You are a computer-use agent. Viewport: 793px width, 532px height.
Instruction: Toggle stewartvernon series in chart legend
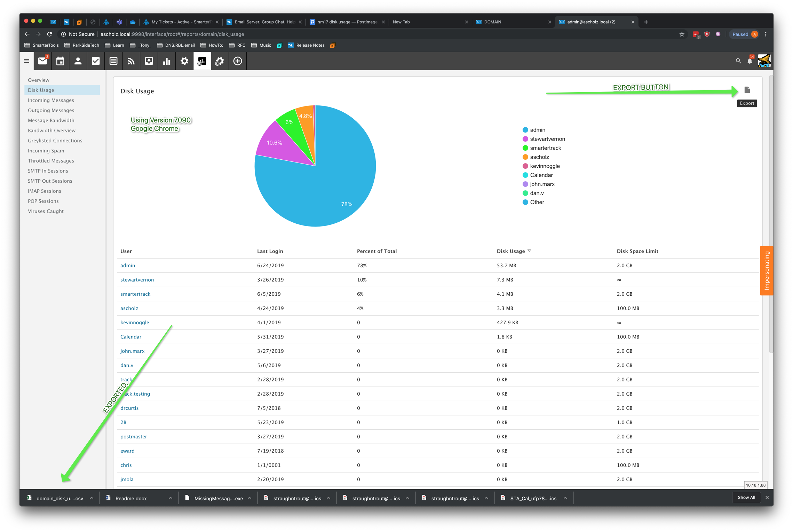pyautogui.click(x=547, y=139)
